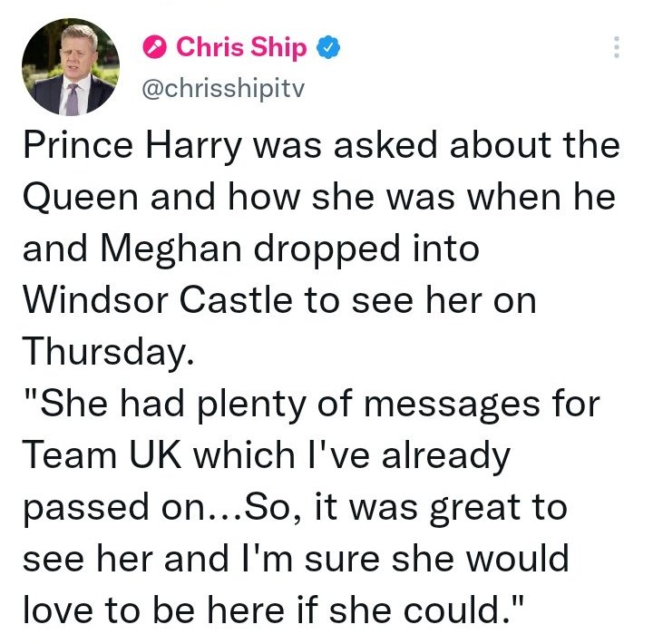This screenshot has height=644, width=653.
Task: Open the three-dot more options menu
Action: (617, 47)
